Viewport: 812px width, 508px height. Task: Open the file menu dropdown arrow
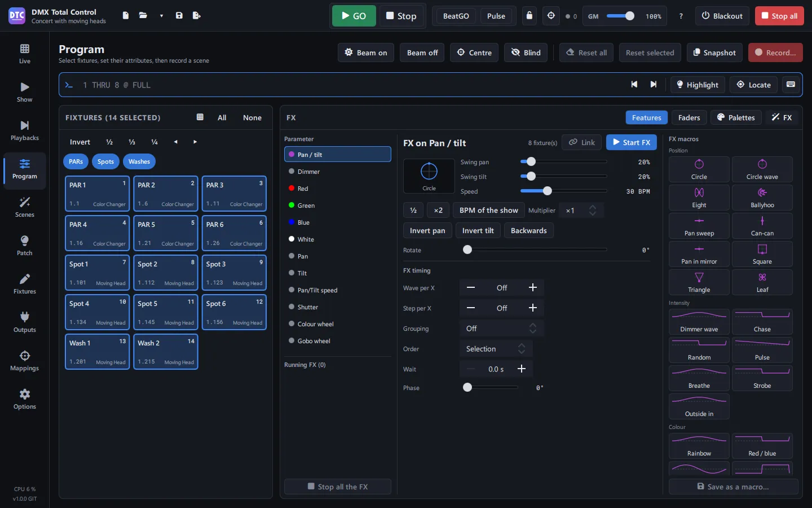click(x=161, y=16)
